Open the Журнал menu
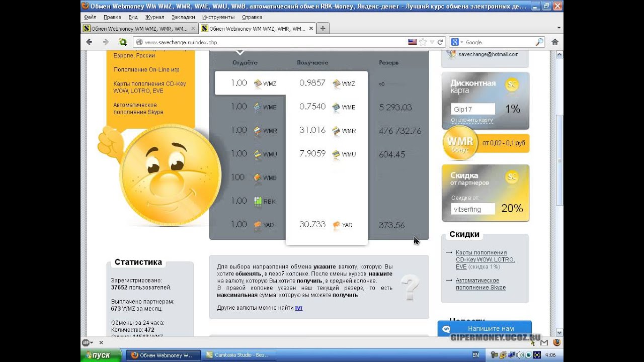This screenshot has height=362, width=644. click(x=154, y=17)
